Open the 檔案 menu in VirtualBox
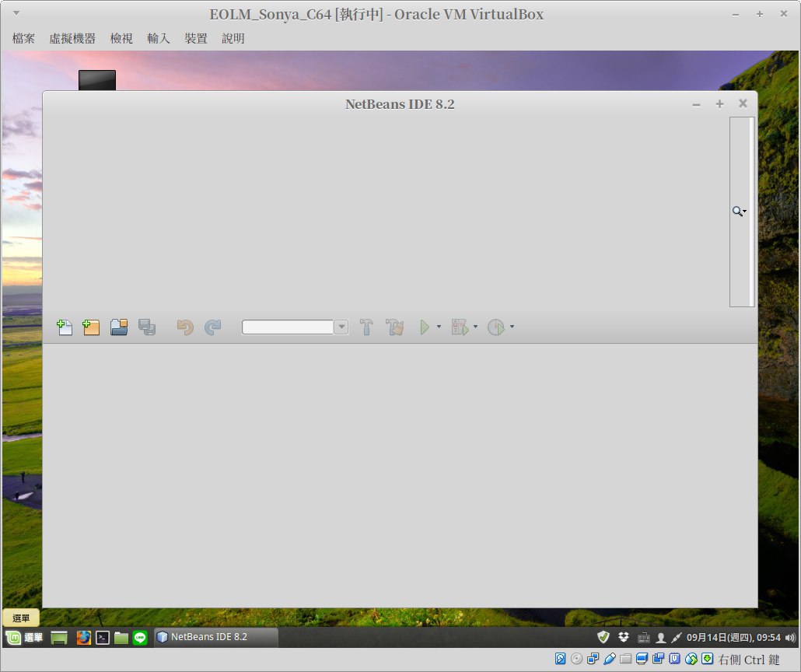 click(23, 38)
